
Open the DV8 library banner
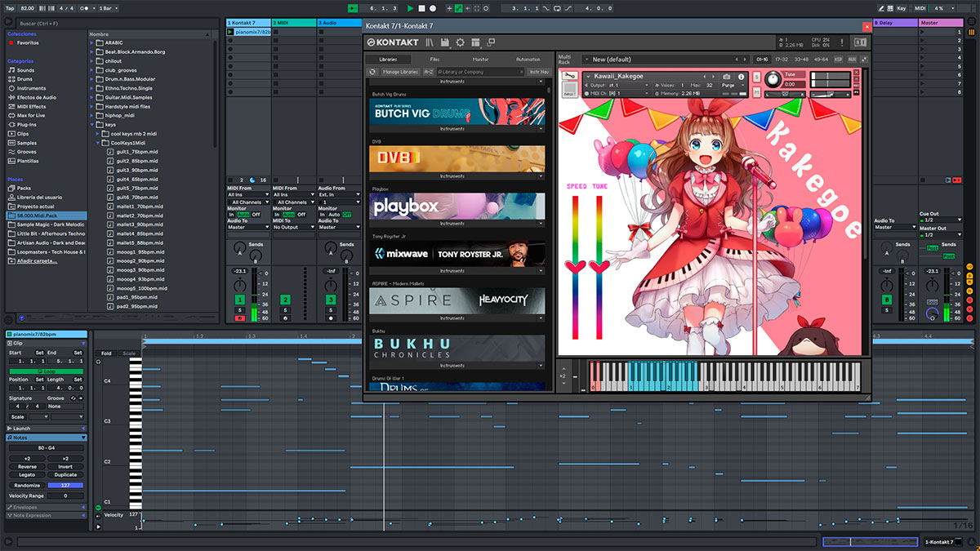click(x=457, y=159)
